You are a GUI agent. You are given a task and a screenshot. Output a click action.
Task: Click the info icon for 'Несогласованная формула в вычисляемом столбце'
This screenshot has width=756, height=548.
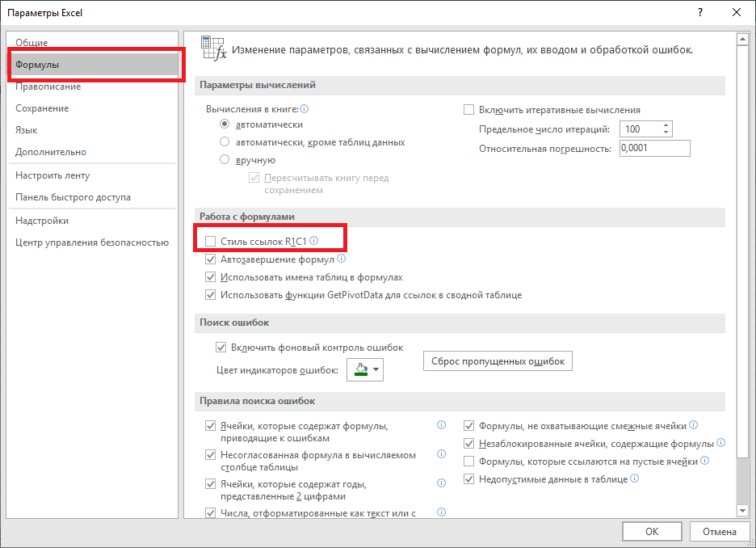(441, 454)
